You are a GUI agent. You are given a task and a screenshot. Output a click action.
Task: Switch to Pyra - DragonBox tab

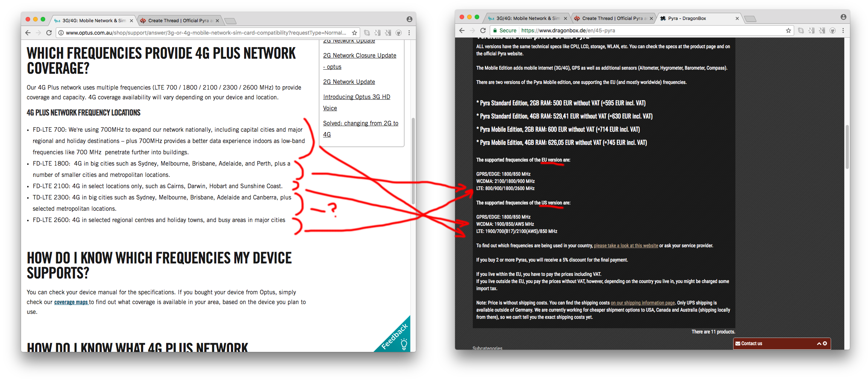[x=693, y=18]
